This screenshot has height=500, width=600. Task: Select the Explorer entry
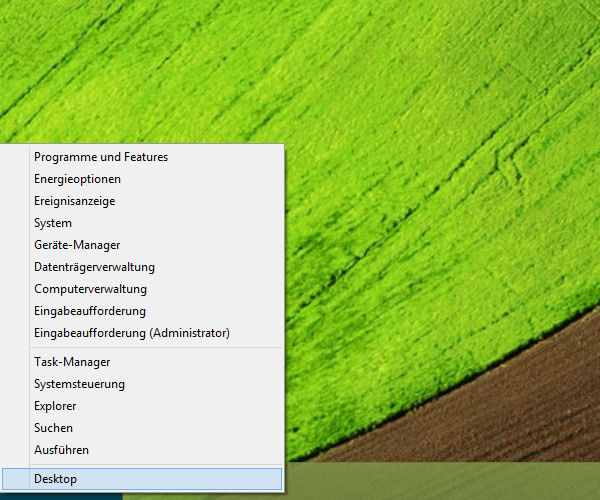pyautogui.click(x=55, y=406)
